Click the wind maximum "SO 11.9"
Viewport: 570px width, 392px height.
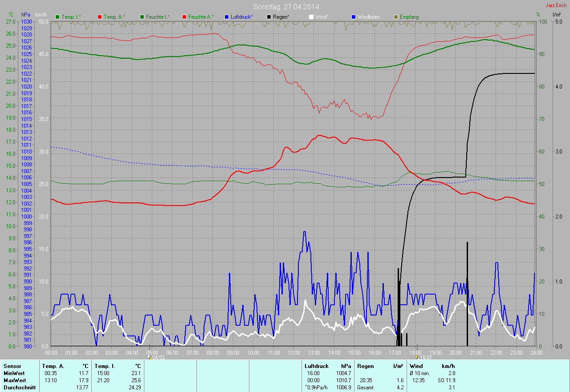point(446,380)
